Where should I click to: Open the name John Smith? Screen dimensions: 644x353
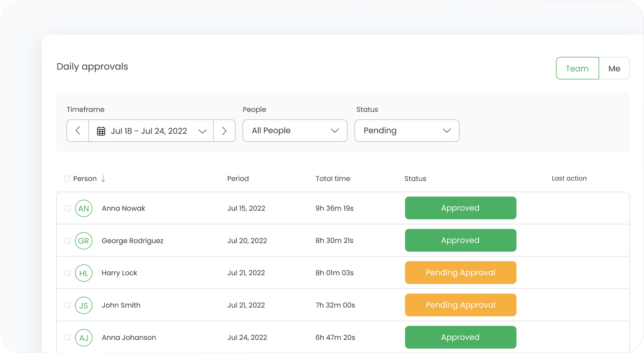(x=121, y=305)
